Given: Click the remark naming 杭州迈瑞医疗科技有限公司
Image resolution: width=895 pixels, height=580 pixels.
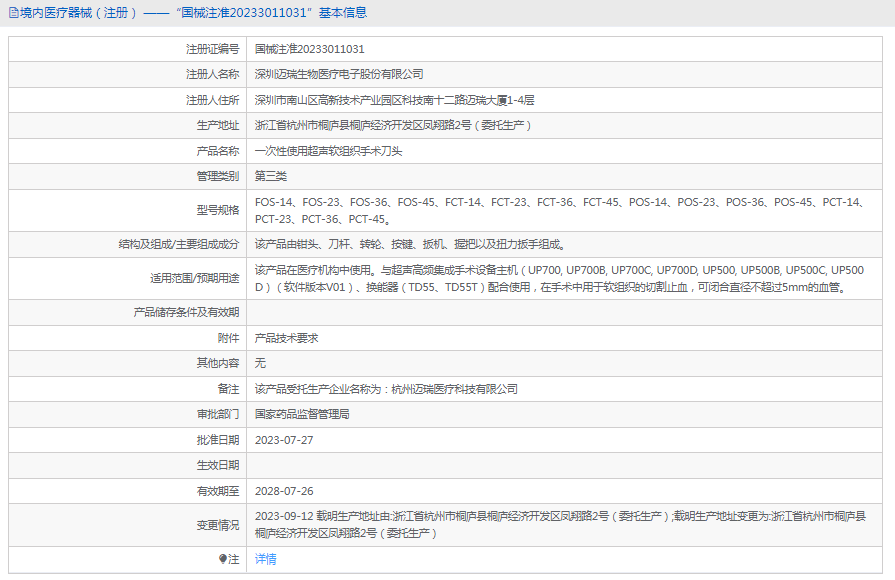Looking at the screenshot, I should tap(386, 389).
